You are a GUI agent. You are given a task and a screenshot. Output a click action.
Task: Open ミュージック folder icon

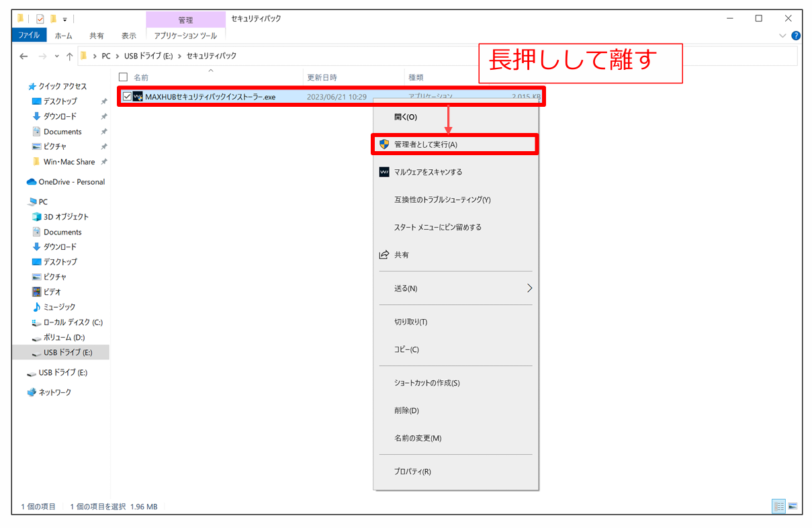click(38, 307)
